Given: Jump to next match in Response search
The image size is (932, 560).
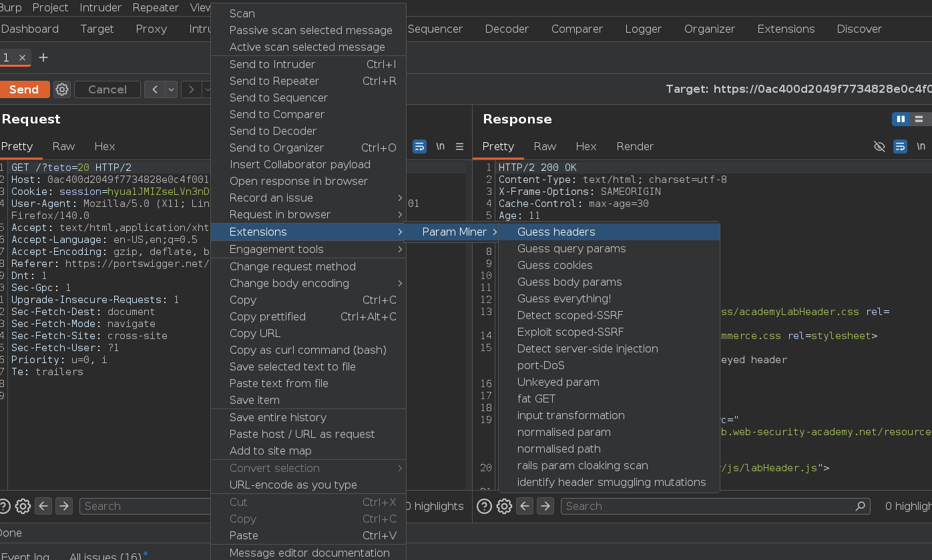Looking at the screenshot, I should [545, 506].
